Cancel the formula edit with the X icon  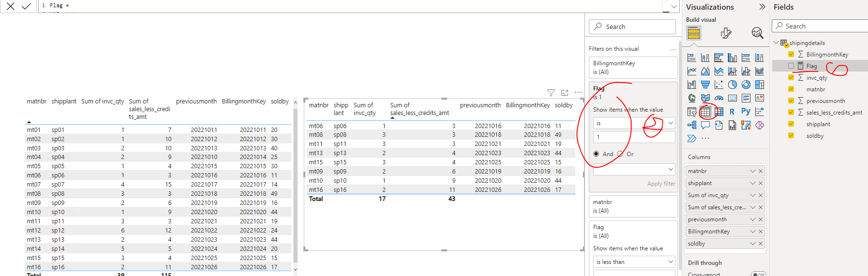pyautogui.click(x=11, y=6)
